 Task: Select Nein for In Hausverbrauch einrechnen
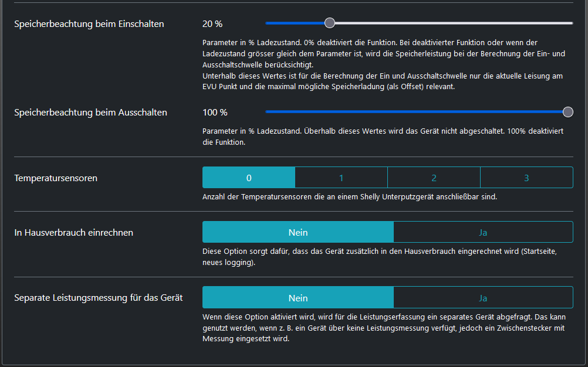[x=298, y=232]
